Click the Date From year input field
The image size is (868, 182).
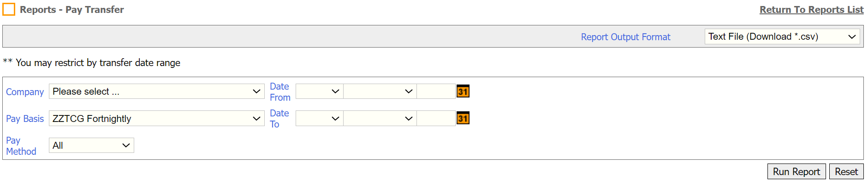(436, 91)
